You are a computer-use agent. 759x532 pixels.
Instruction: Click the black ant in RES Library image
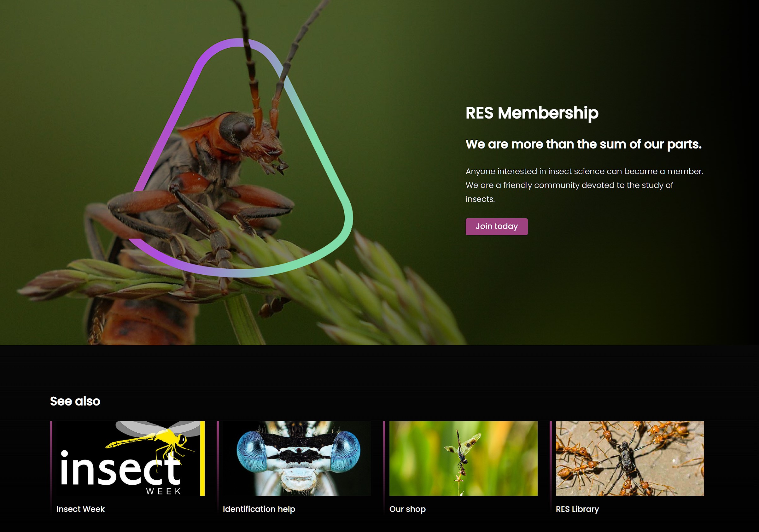pos(625,458)
